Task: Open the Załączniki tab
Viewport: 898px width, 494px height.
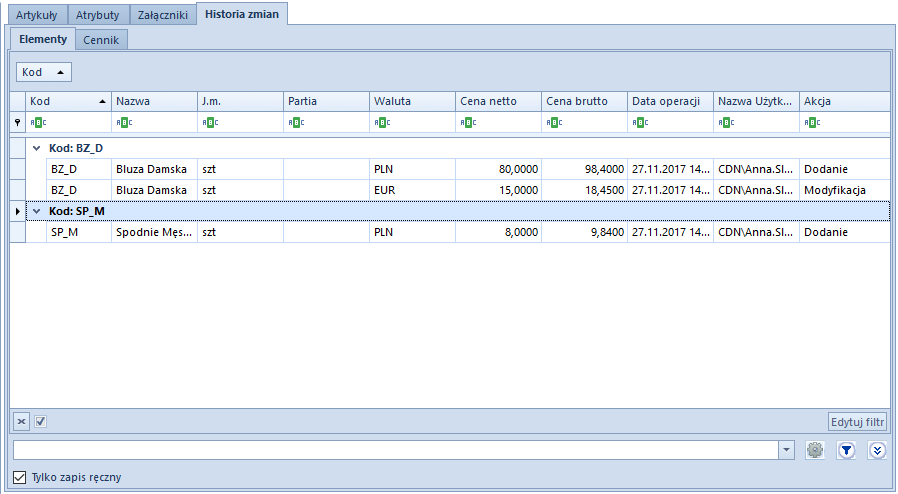Action: point(163,15)
